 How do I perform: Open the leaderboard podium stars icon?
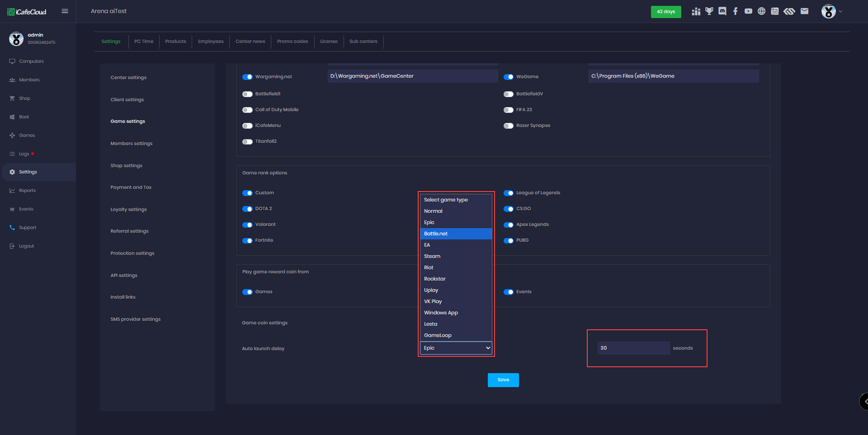coord(696,11)
